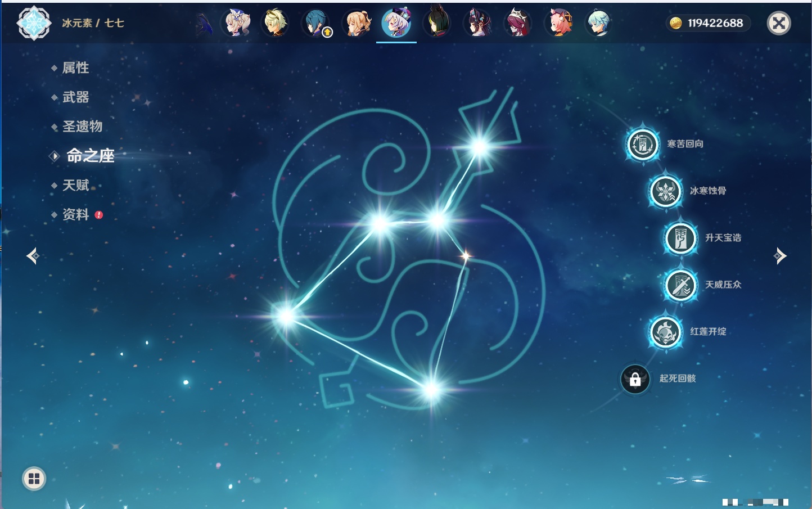Switch to the next character with right arrow
812x509 pixels.
point(780,256)
